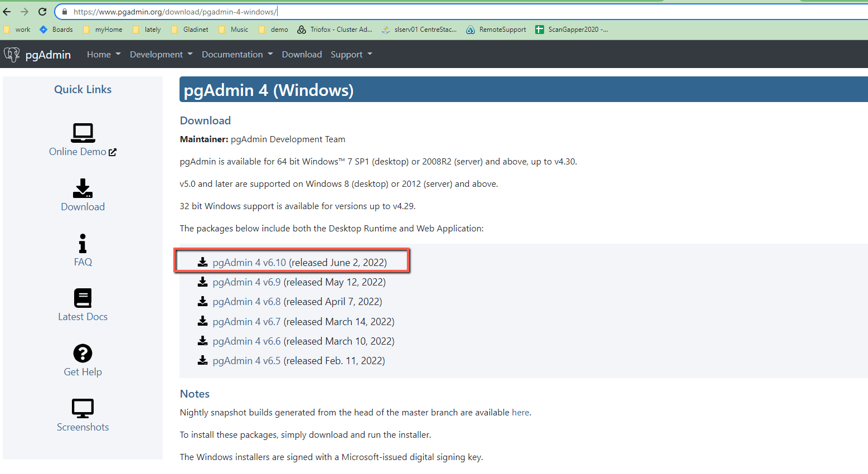Image resolution: width=868 pixels, height=474 pixels.
Task: Open the pgAdmin 4 v6.7 download link
Action: pyautogui.click(x=247, y=322)
